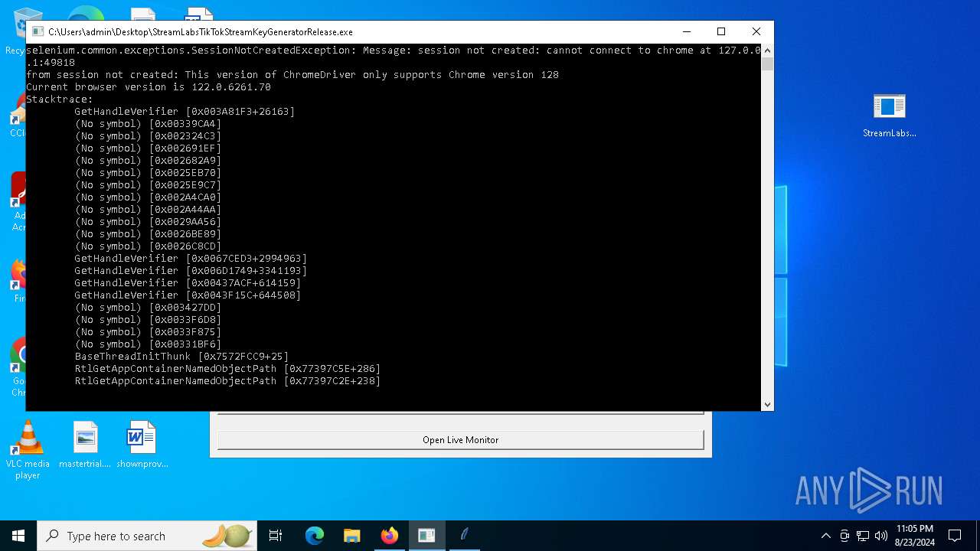Open the Windows Start menu
This screenshot has height=551, width=980.
pos(18,536)
